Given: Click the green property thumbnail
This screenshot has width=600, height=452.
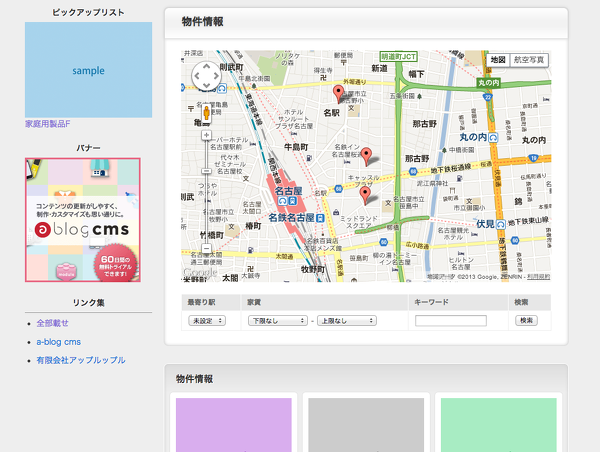Looking at the screenshot, I should point(499,425).
